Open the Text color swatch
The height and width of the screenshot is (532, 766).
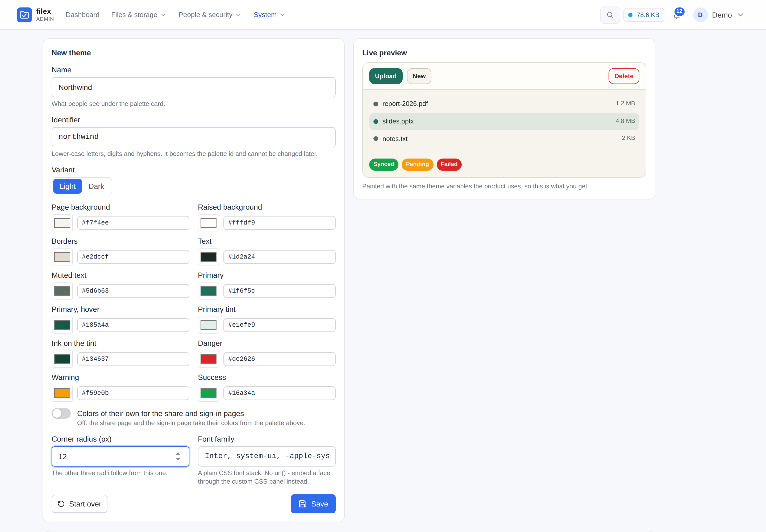coord(208,257)
